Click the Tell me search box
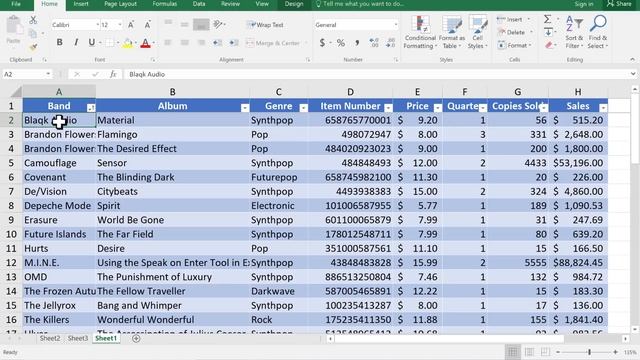The height and width of the screenshot is (360, 640). (x=359, y=4)
